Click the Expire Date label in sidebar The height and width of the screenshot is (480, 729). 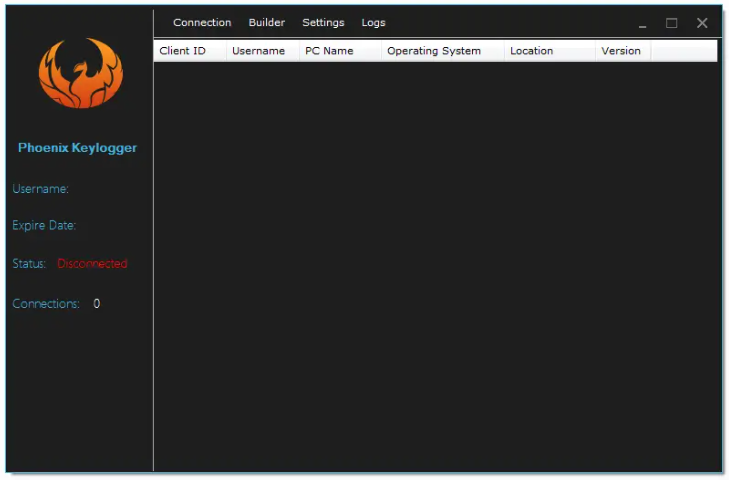pos(44,226)
